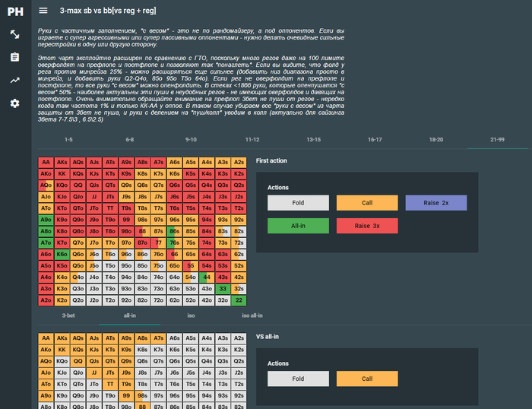The image size is (532, 409).
Task: Select K6o green cell in first chart
Action: click(x=62, y=254)
